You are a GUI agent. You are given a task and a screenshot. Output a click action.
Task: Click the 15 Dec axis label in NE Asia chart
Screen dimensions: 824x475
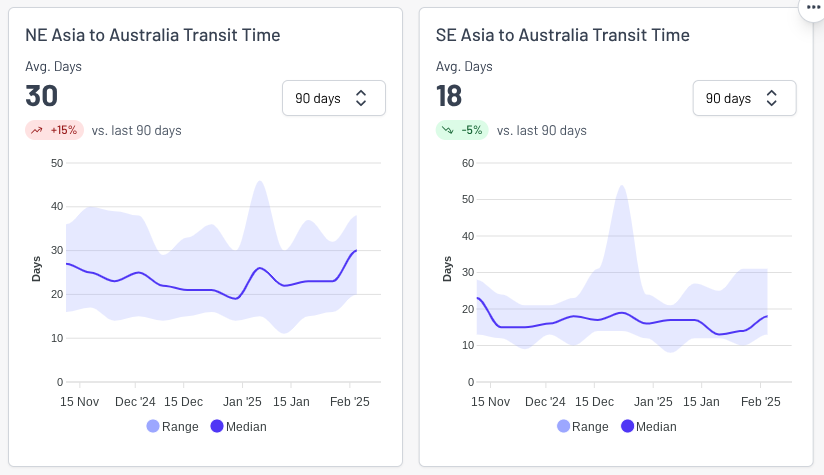tap(183, 402)
